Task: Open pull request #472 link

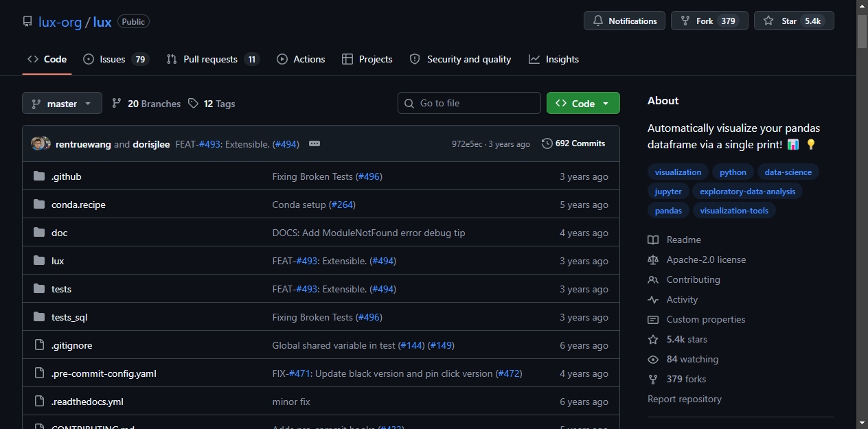Action: (507, 373)
